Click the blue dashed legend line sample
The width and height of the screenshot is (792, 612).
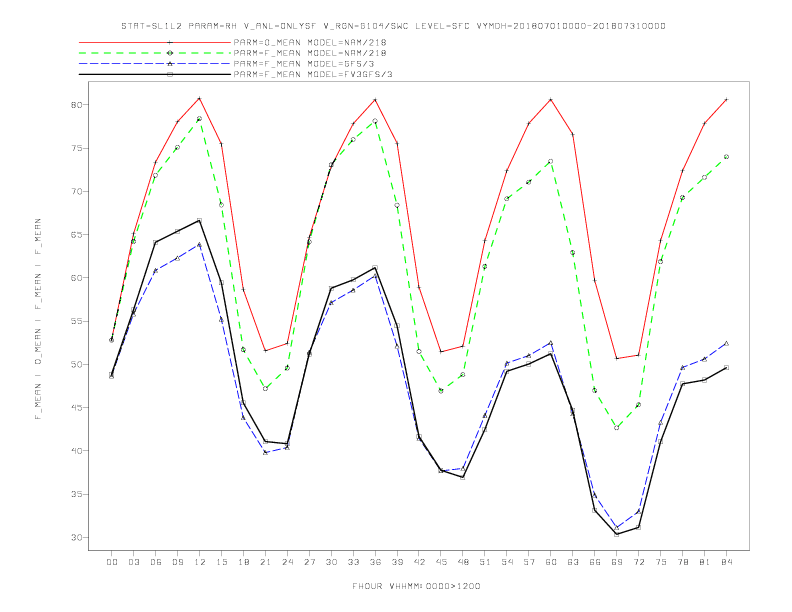[155, 64]
